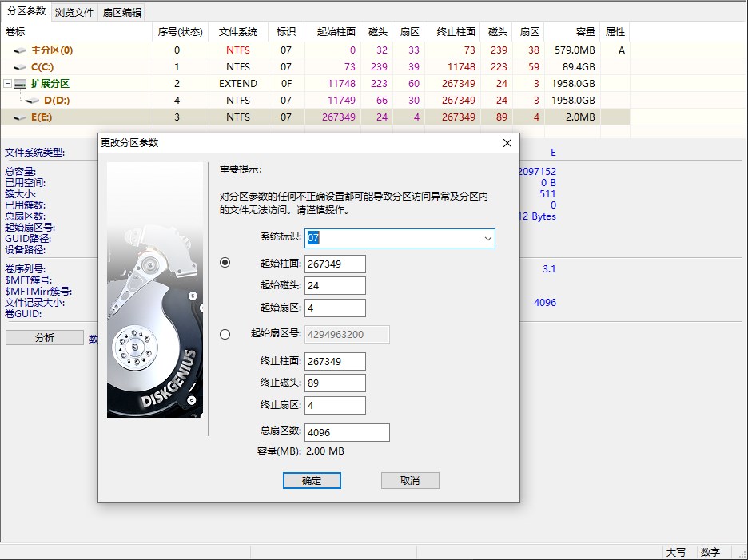This screenshot has width=748, height=560.
Task: Close the 更改分区参数 dialog
Action: (507, 143)
